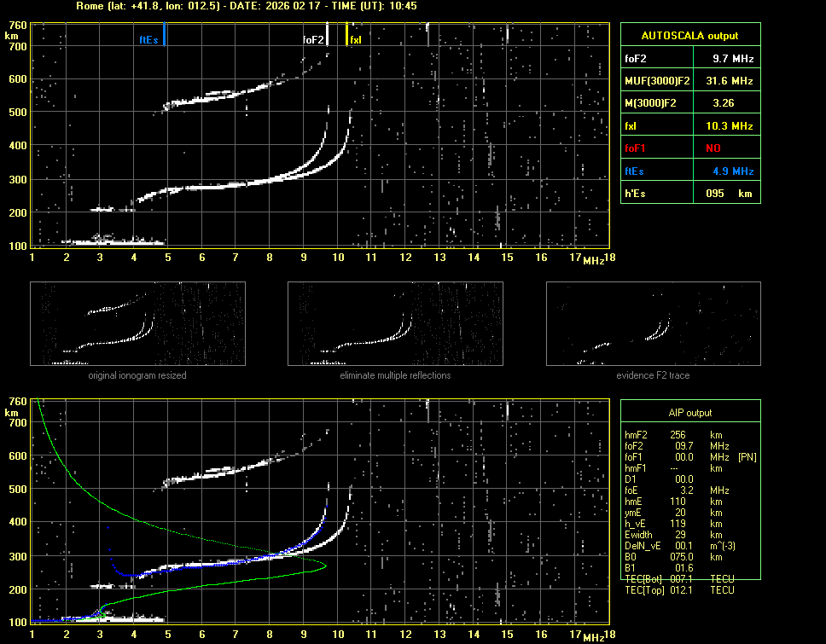This screenshot has width=826, height=644.
Task: Click the blue ftEs marker above the ionogram
Action: point(163,36)
